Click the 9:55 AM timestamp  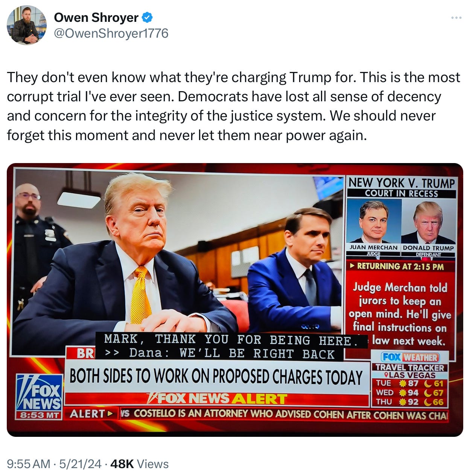click(29, 464)
